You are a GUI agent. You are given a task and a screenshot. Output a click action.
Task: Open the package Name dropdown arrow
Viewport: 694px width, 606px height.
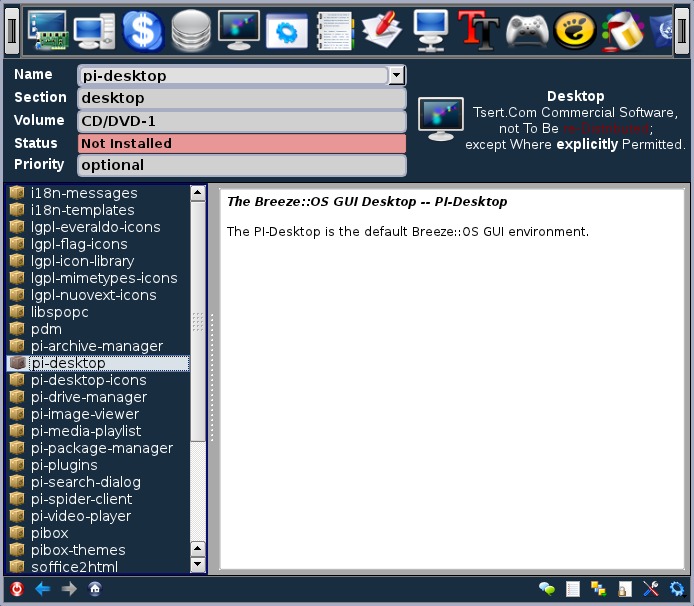tap(397, 75)
